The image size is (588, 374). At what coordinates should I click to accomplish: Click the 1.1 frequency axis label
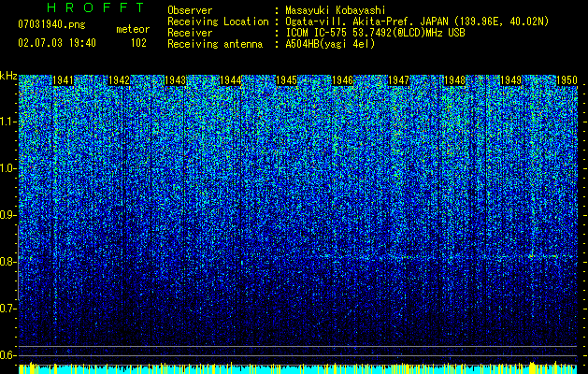click(x=7, y=122)
